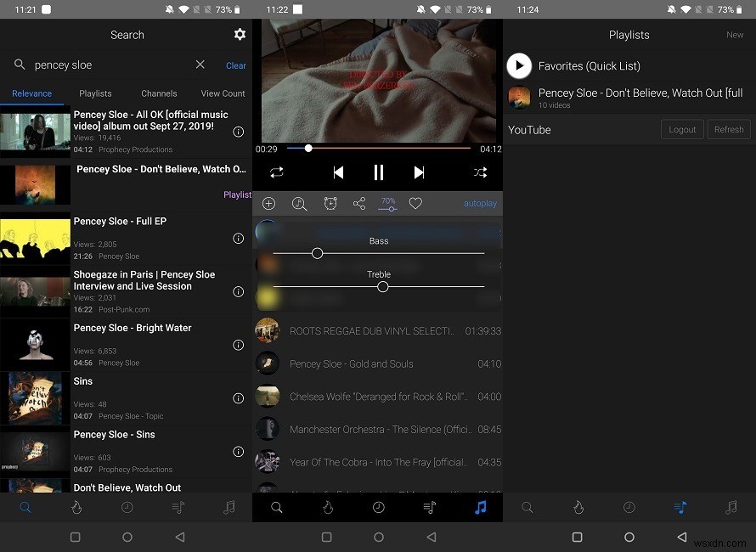Toggle repeat mode in player

click(x=277, y=172)
